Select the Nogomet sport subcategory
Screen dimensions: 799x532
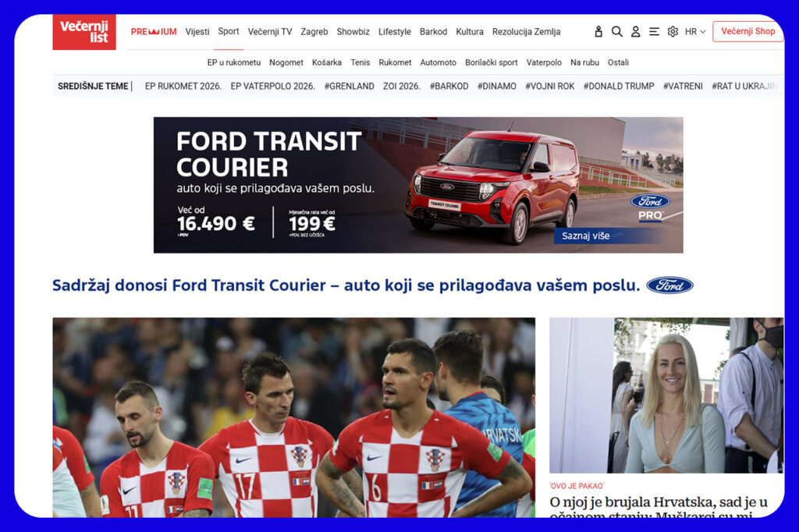pos(286,62)
